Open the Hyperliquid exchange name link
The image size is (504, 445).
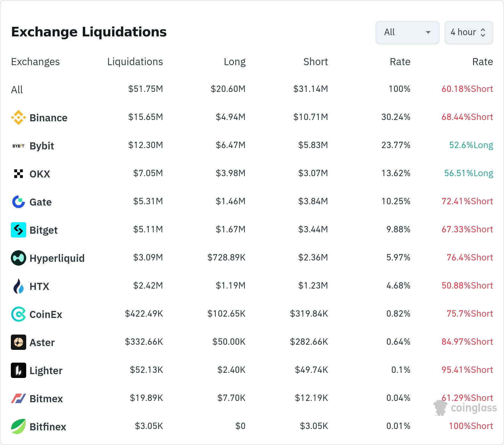pyautogui.click(x=57, y=258)
